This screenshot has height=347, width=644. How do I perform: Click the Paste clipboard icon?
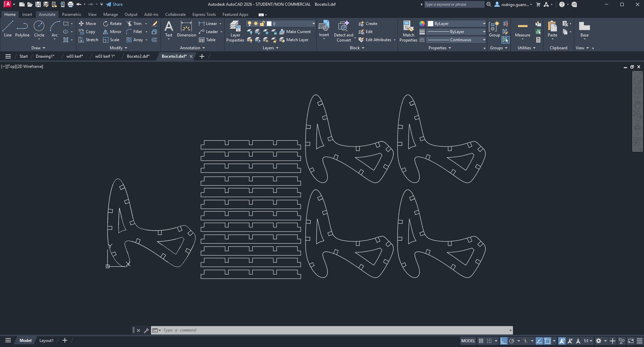[552, 29]
